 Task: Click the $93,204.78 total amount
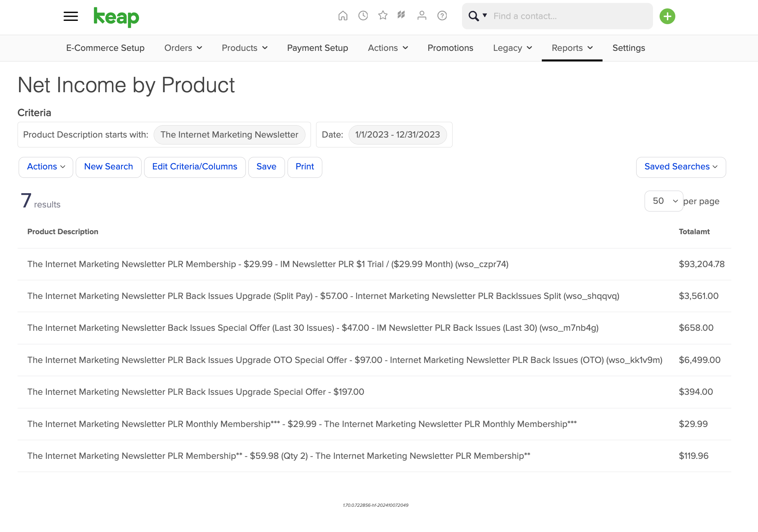click(x=702, y=264)
